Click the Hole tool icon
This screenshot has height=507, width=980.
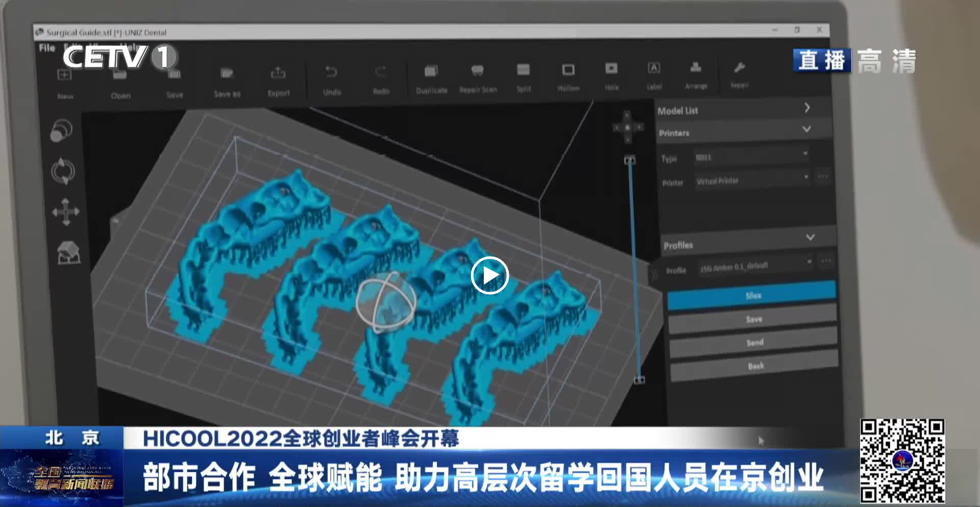click(611, 69)
